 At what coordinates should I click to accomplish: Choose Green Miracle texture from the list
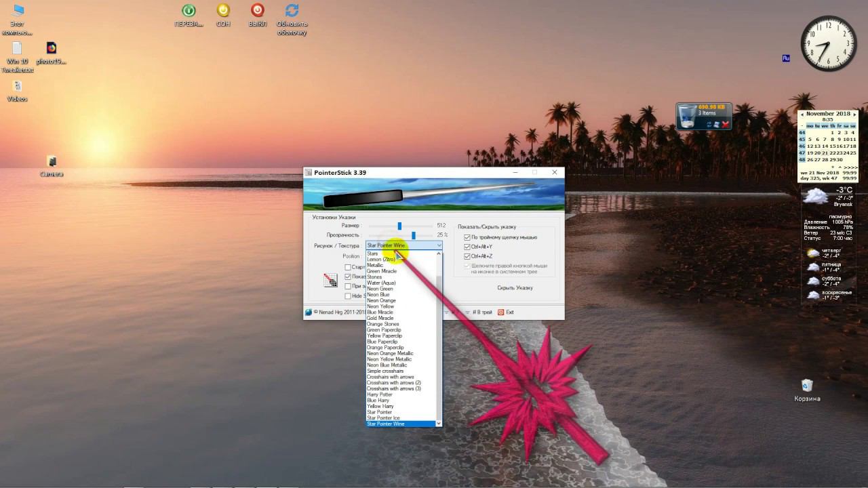tap(401, 271)
